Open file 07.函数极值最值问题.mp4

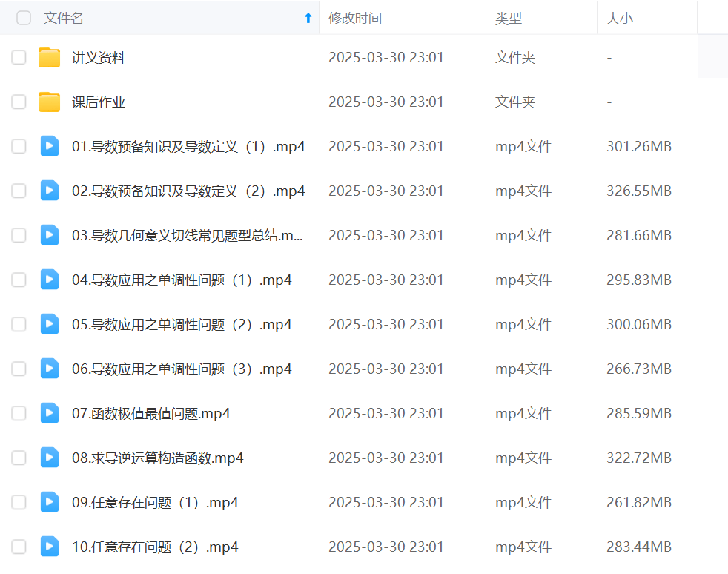click(x=151, y=413)
